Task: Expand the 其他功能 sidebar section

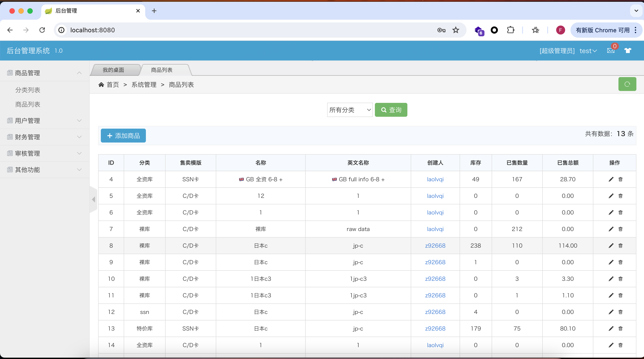Action: coord(45,170)
